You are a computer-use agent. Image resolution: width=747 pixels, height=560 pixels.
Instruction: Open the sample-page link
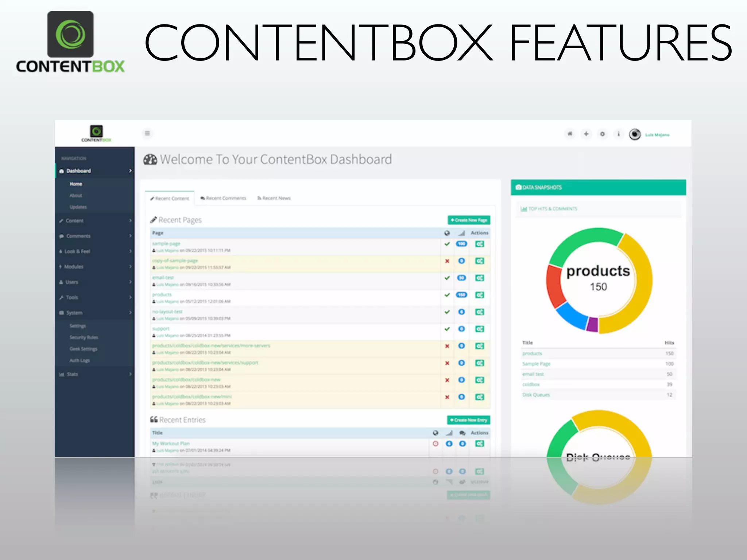[166, 244]
